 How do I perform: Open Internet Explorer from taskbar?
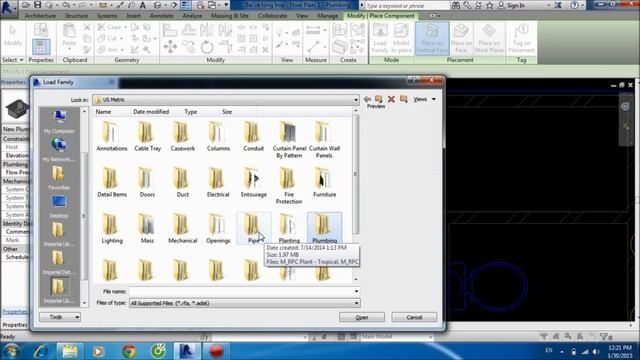point(41,351)
